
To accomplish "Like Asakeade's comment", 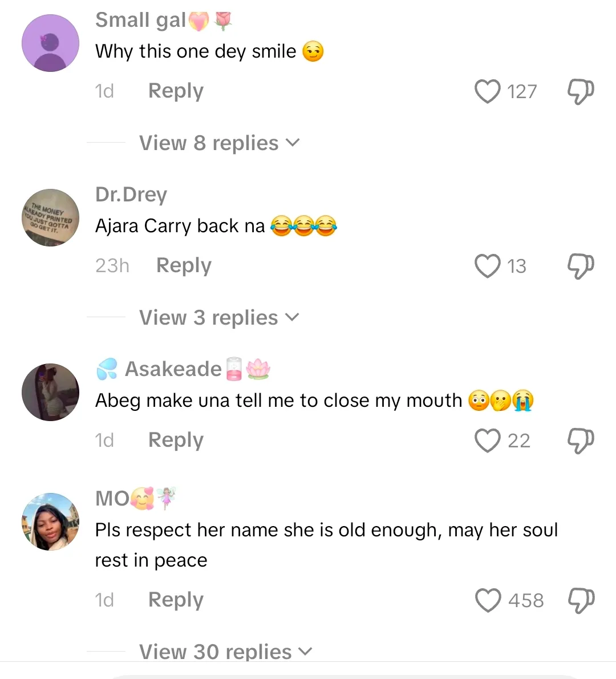I will (x=487, y=440).
